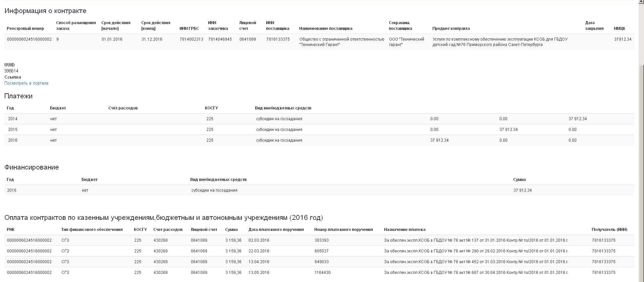The height and width of the screenshot is (282, 644).
Task: Click 'Номер платежного поручения' column header
Action: pyautogui.click(x=343, y=230)
